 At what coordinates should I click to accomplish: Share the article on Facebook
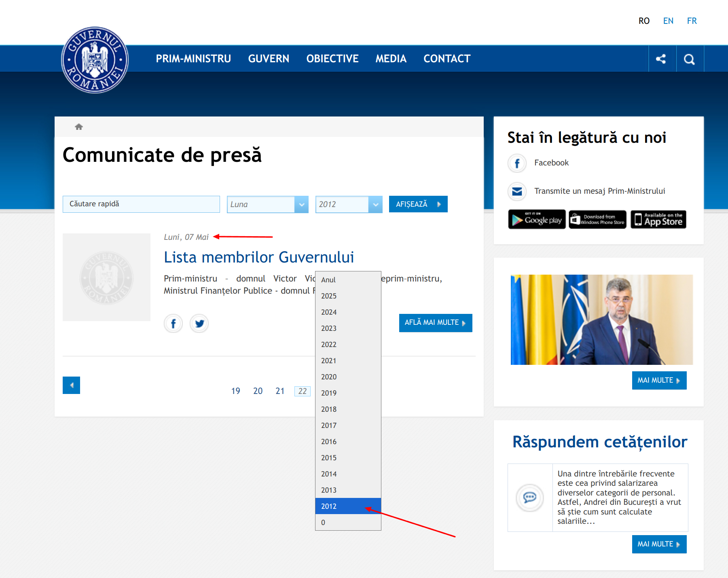click(173, 324)
